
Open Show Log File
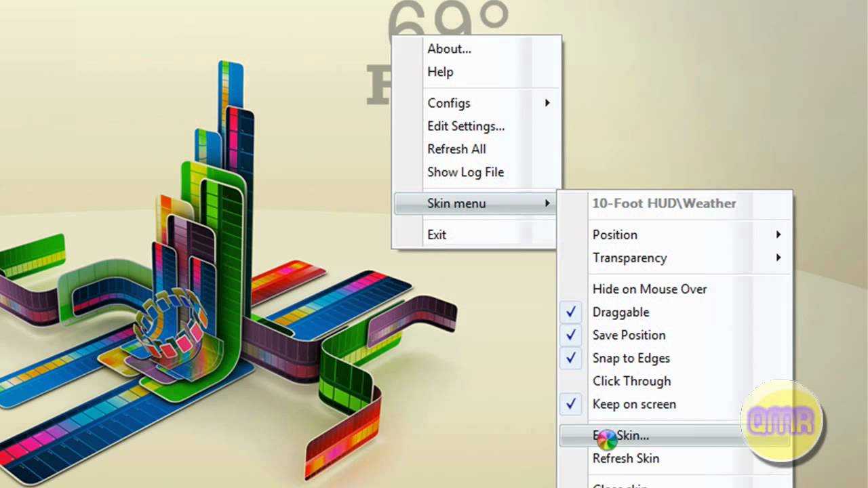[x=477, y=172]
